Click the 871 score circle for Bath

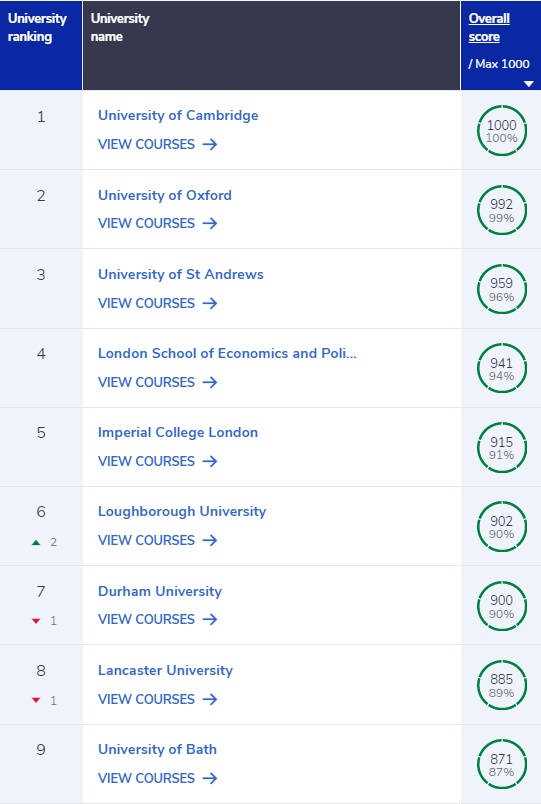(x=502, y=764)
